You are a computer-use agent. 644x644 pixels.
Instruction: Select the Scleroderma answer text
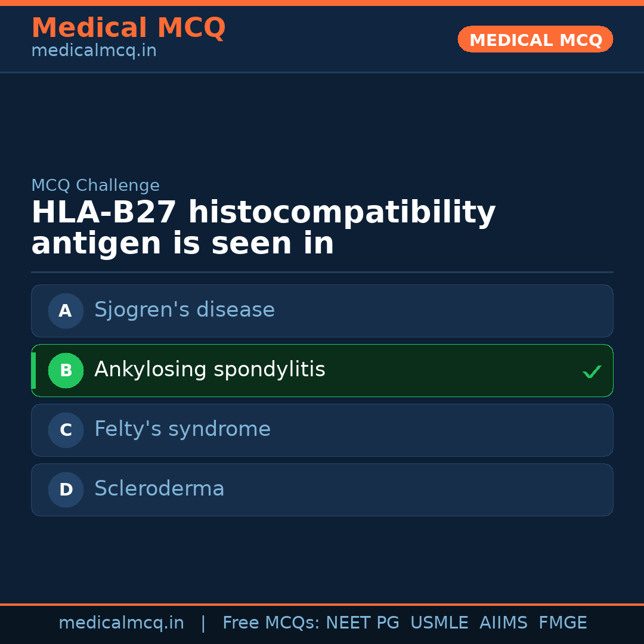159,489
